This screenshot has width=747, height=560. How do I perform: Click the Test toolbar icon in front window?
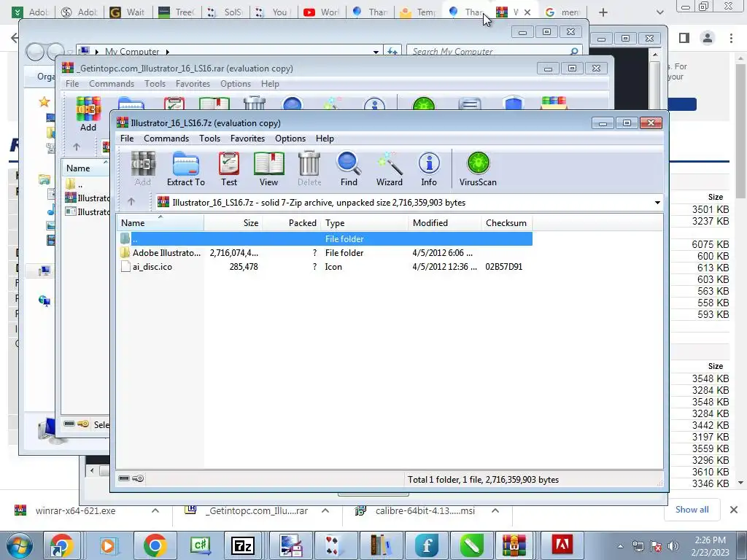228,168
